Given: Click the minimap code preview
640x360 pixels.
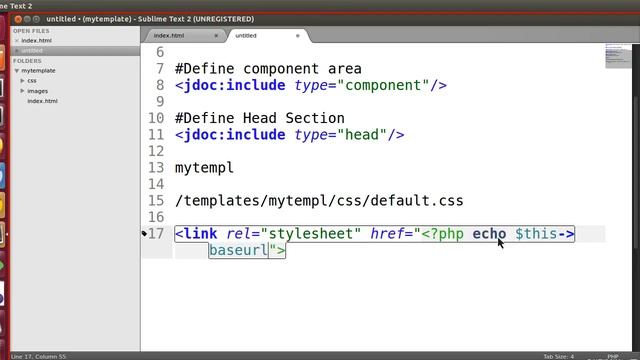Looking at the screenshot, I should [618, 55].
